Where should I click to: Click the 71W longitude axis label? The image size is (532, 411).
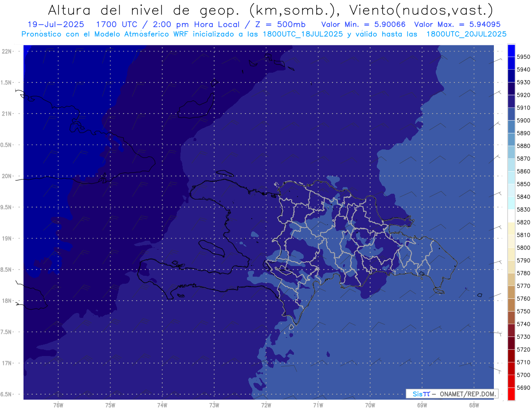click(x=318, y=405)
